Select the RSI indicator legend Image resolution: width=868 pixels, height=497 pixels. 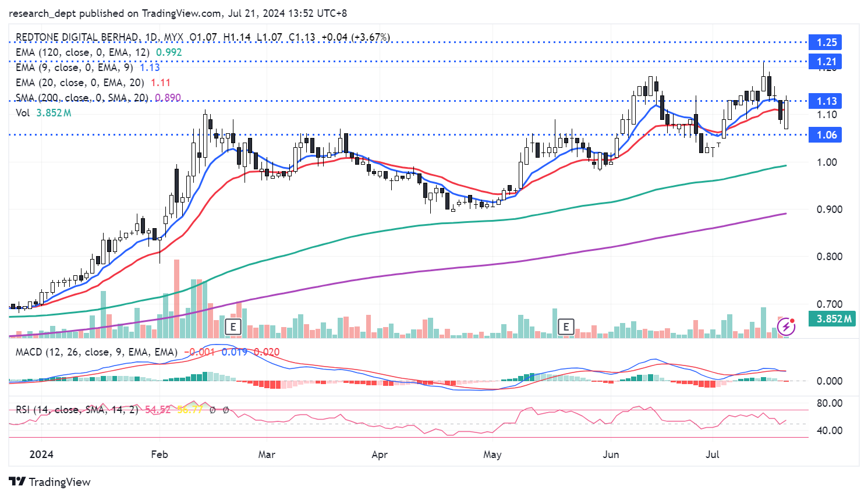pos(77,410)
